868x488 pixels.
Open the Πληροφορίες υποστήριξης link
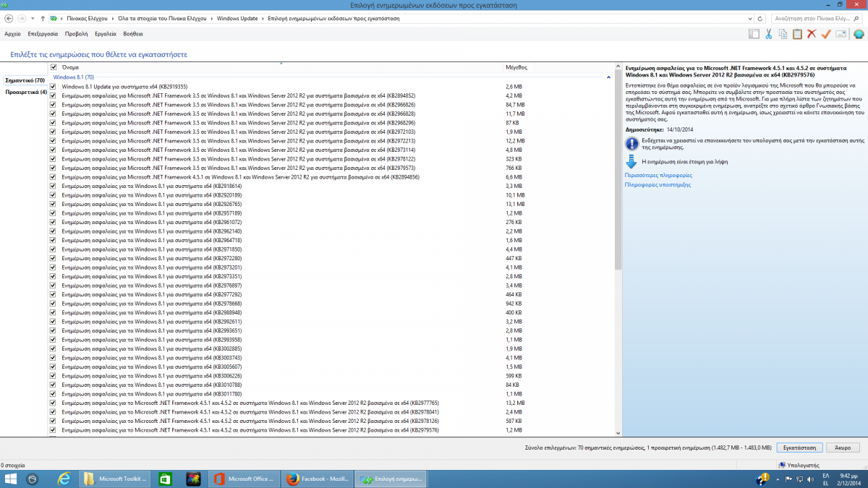(658, 184)
